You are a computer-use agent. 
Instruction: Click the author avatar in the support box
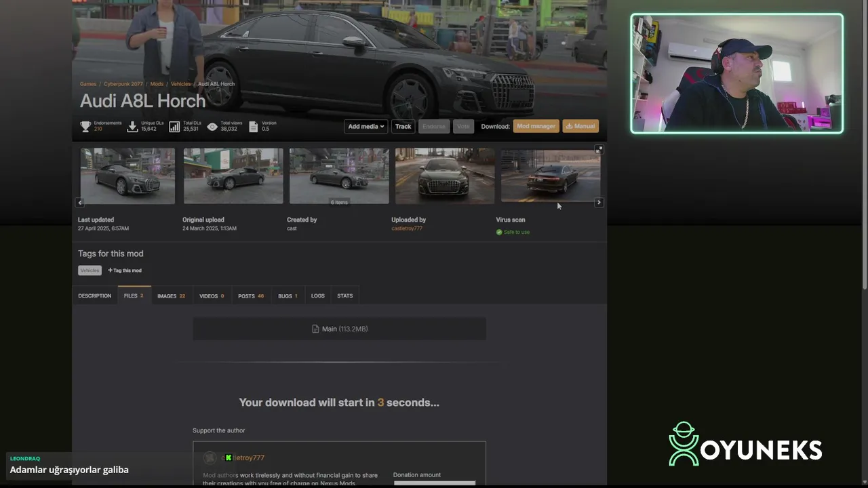tap(210, 458)
